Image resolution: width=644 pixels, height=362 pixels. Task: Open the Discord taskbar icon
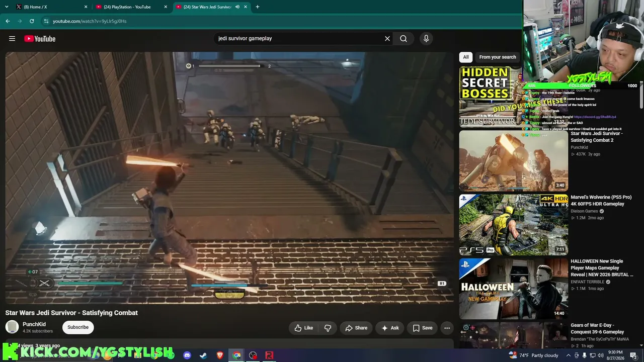pyautogui.click(x=187, y=355)
